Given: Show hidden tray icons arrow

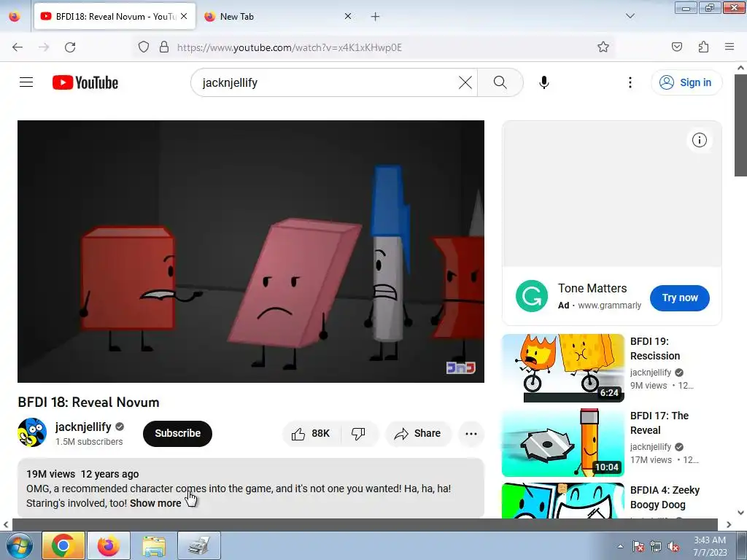Looking at the screenshot, I should coord(620,546).
